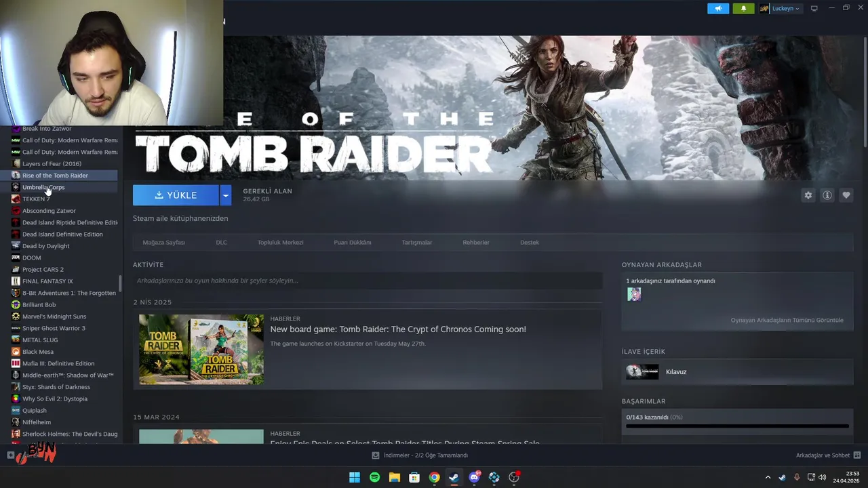Click the DOOM game icon
This screenshot has width=868, height=488.
(x=16, y=258)
